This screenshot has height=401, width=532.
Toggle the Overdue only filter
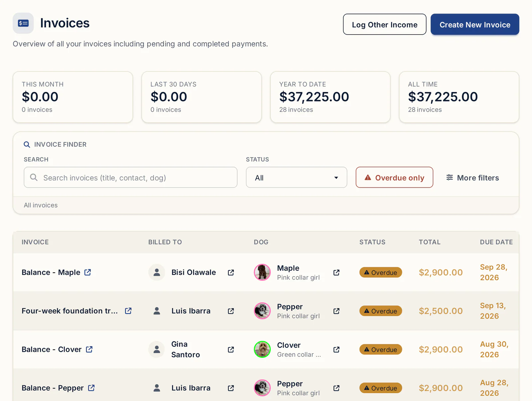point(394,178)
